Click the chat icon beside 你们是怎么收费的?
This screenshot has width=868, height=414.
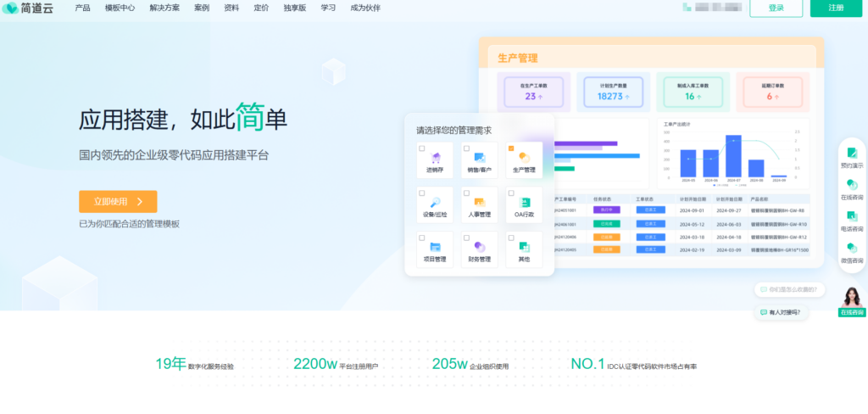tap(764, 289)
